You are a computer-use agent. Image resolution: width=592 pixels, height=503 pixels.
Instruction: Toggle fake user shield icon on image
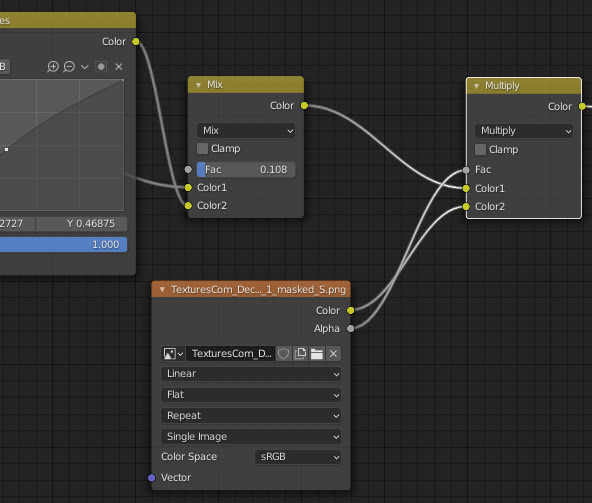tap(284, 354)
